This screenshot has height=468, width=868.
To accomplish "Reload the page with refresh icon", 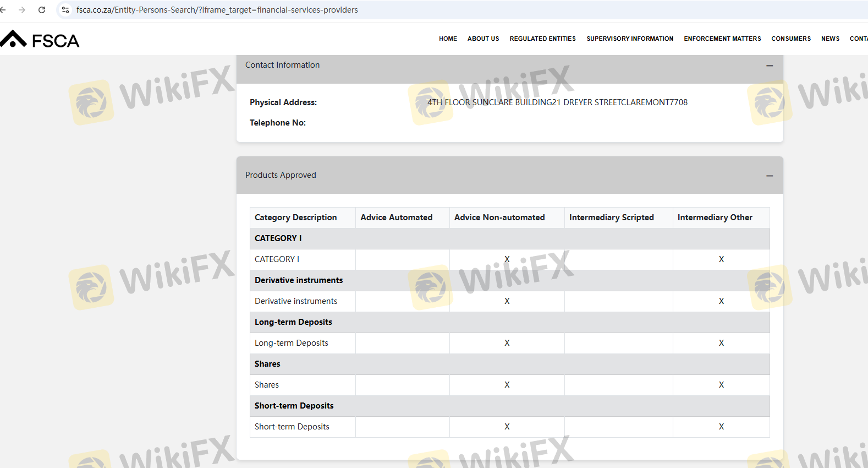I will tap(42, 10).
